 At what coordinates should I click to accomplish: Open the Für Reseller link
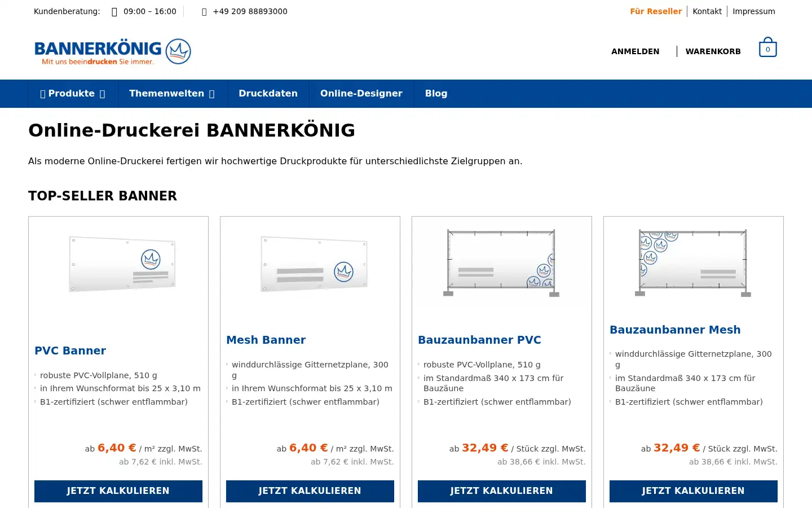[x=656, y=11]
